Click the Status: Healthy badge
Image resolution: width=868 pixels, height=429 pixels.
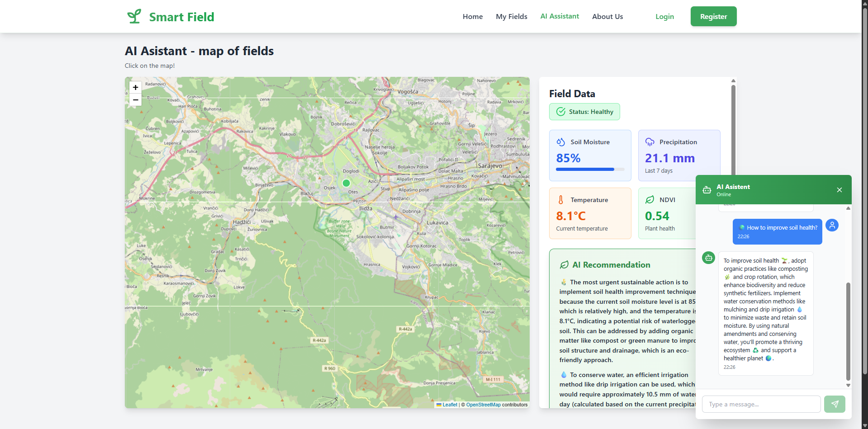pos(584,112)
